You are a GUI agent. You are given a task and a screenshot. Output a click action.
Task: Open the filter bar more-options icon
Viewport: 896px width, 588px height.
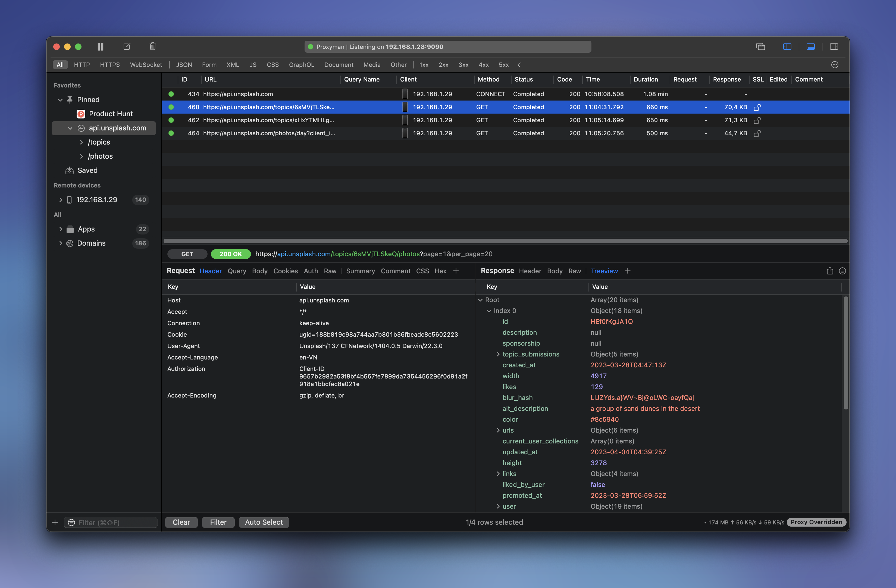(x=835, y=65)
